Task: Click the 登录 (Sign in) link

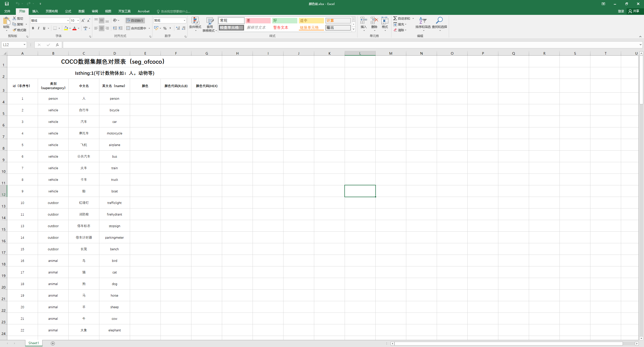Action: [x=621, y=11]
